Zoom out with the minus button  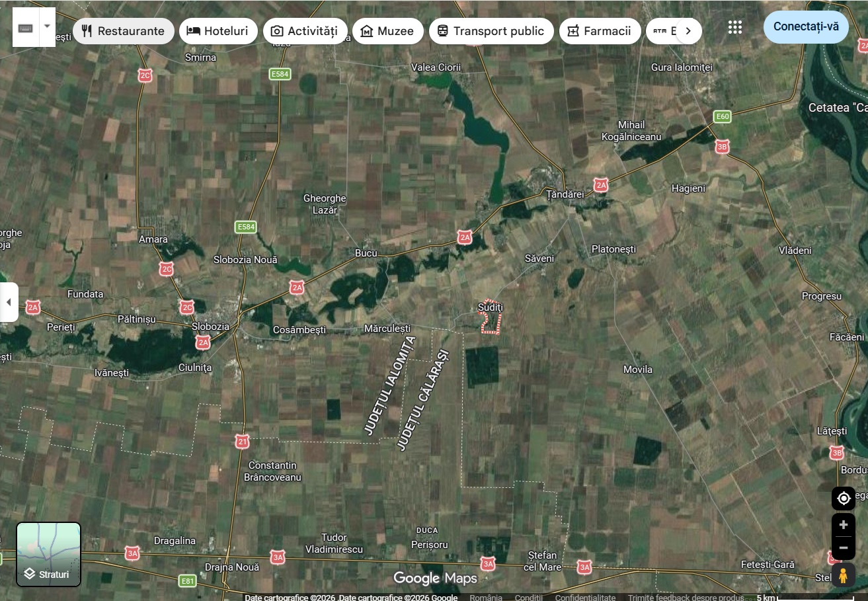click(843, 548)
